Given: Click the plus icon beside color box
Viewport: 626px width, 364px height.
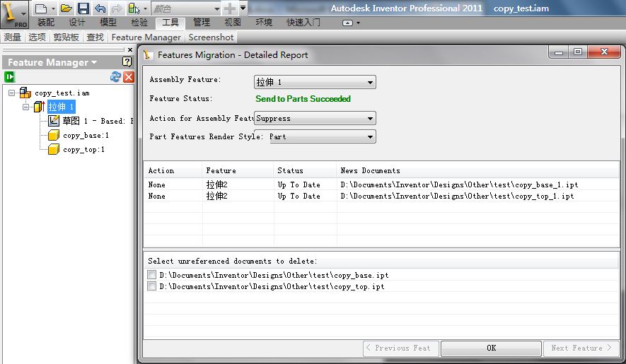Looking at the screenshot, I should coord(230,8).
